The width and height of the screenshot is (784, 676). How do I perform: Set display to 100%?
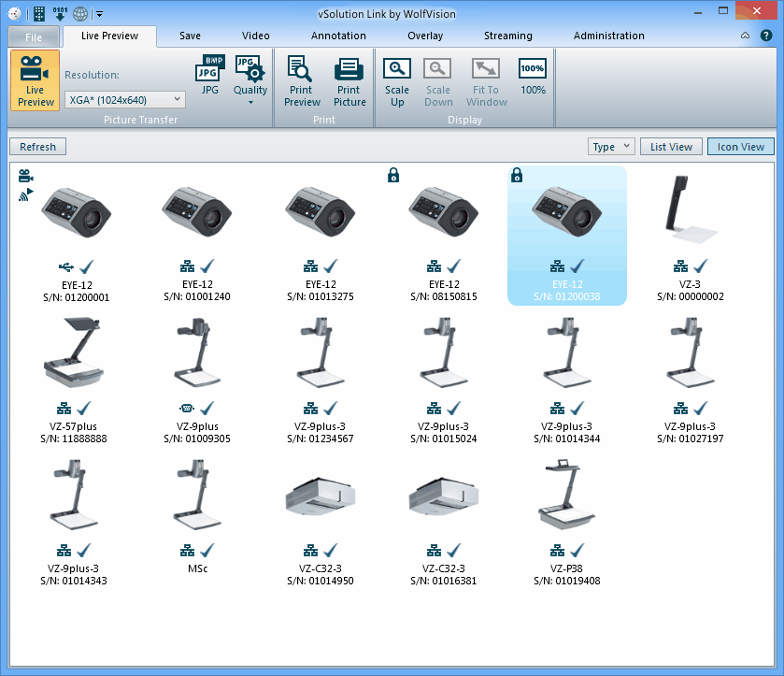click(x=533, y=76)
